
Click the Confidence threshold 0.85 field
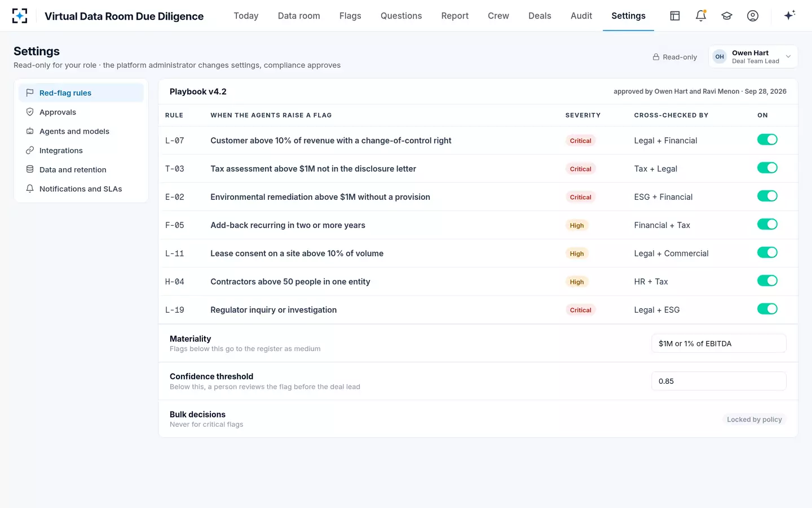point(718,381)
